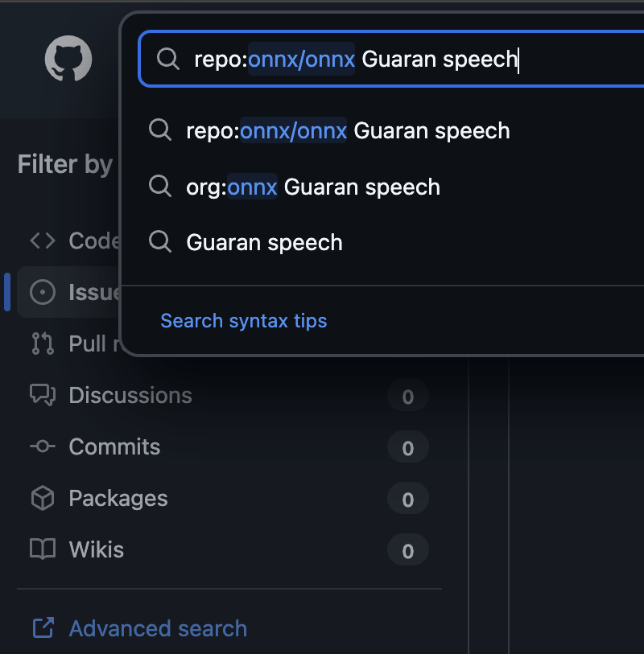This screenshot has height=654, width=644.
Task: Click the Commits filter icon
Action: pos(43,446)
